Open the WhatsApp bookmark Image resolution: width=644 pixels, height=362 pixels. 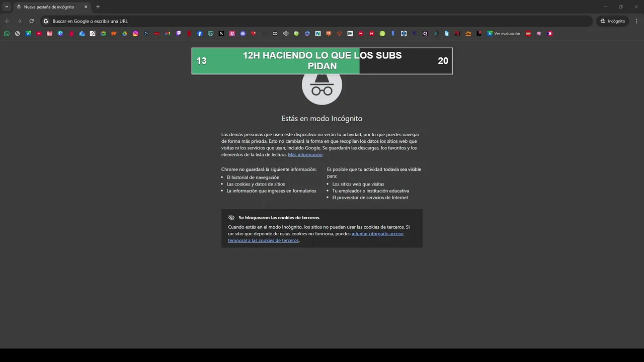click(x=7, y=34)
